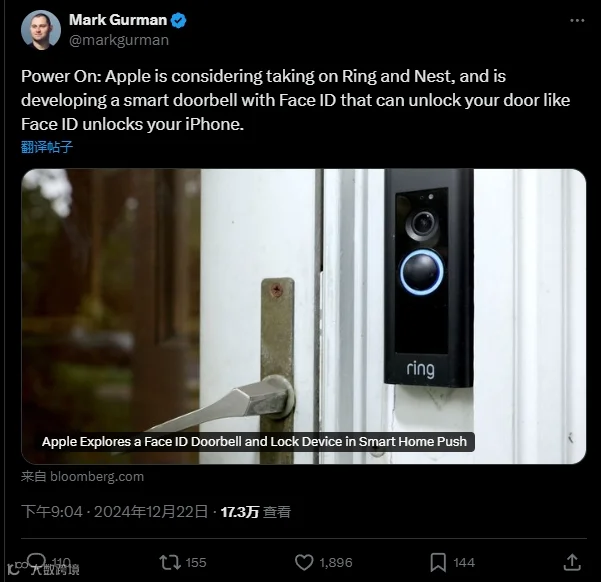Open the share upload icon
Image resolution: width=601 pixels, height=582 pixels.
point(572,562)
